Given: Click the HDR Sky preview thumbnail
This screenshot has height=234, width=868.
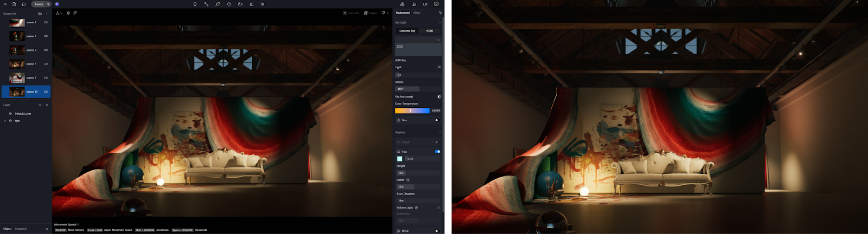Looking at the screenshot, I should tap(418, 49).
